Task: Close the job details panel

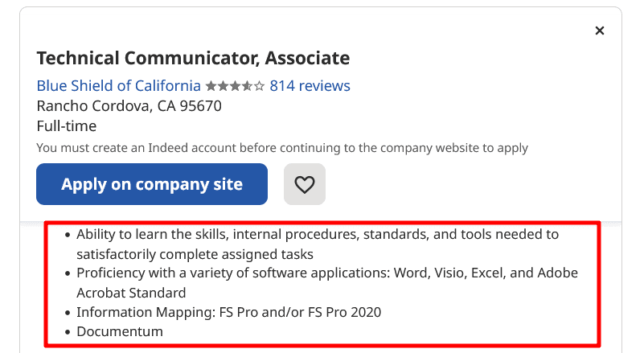Action: point(599,31)
